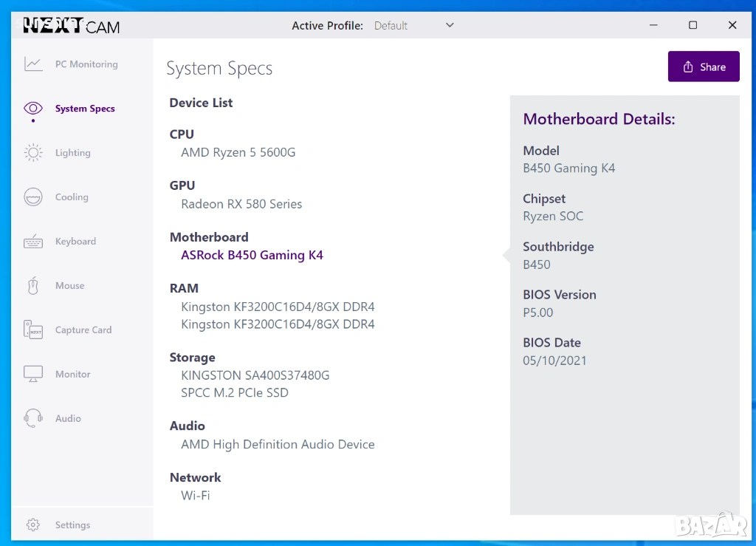Switch to the Lighting menu label

[73, 153]
